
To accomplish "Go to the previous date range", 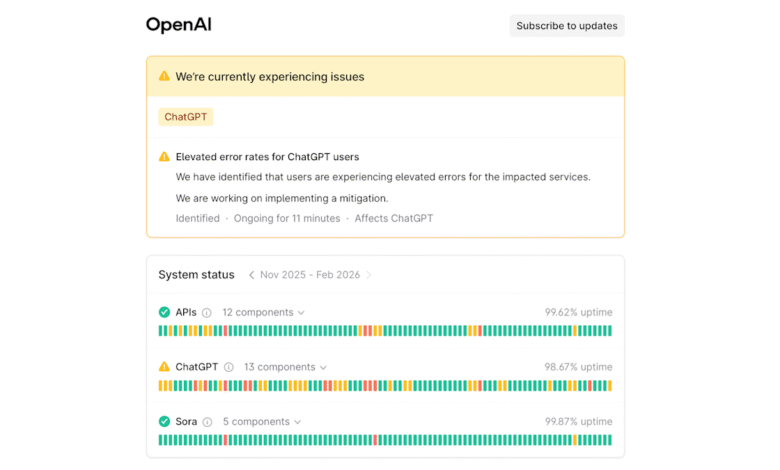I will coord(251,275).
